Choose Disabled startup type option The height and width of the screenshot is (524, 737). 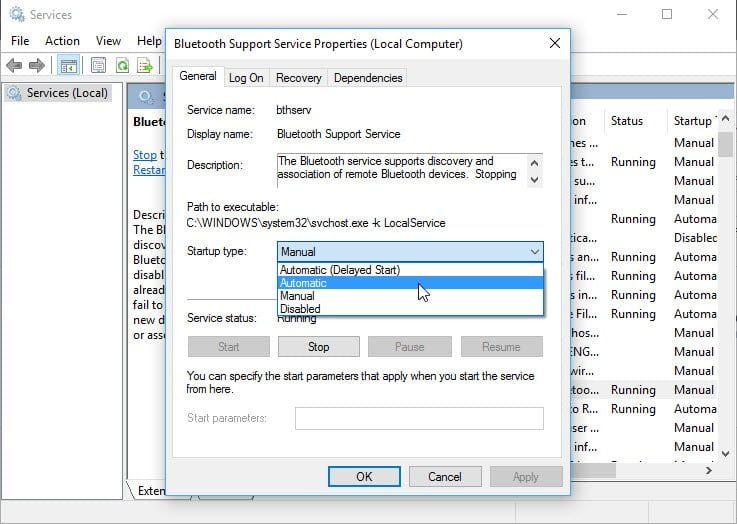[410, 309]
